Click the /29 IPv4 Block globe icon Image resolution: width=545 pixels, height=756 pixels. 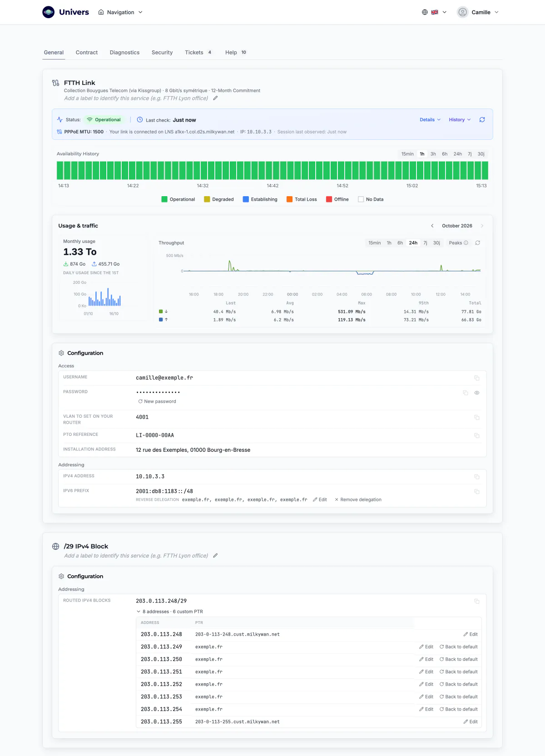coord(55,546)
